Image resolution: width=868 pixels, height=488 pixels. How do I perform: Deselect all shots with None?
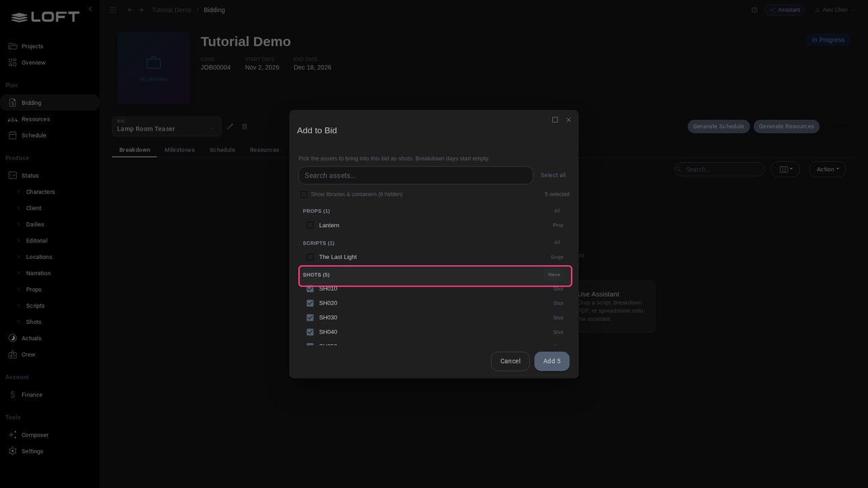click(554, 275)
